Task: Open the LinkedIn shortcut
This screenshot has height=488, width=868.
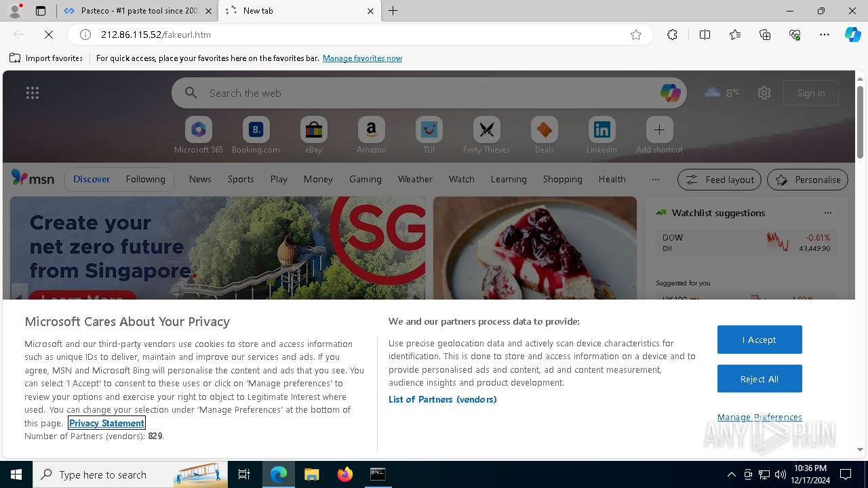Action: (601, 135)
